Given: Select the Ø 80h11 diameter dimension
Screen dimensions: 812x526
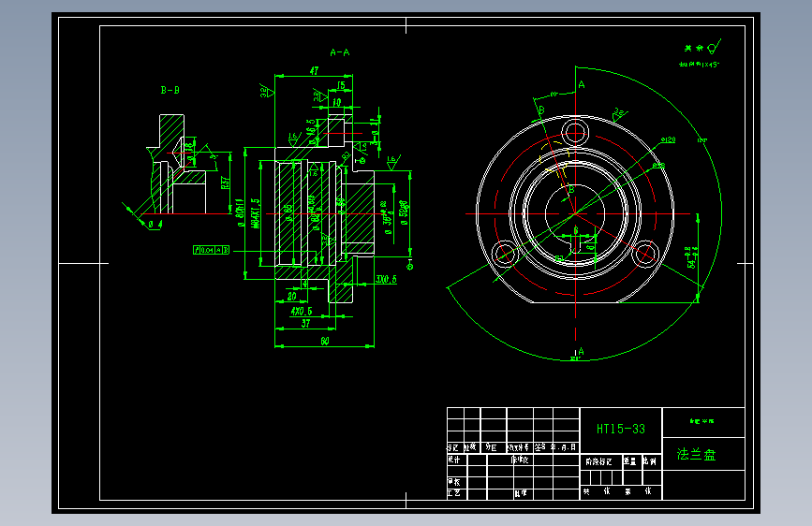Looking at the screenshot, I should pos(241,212).
